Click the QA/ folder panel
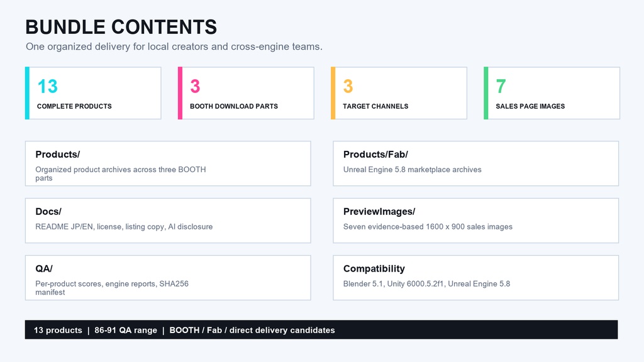The height and width of the screenshot is (362, 644). [x=168, y=277]
